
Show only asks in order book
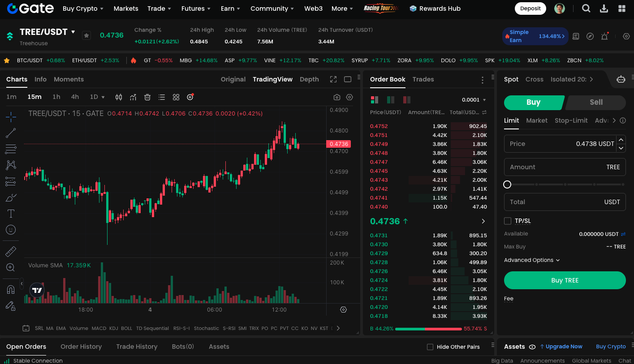click(407, 99)
